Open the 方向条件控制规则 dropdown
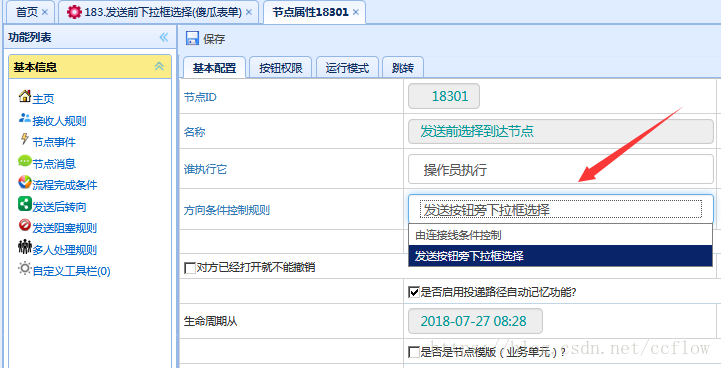This screenshot has height=368, width=721. pos(561,209)
